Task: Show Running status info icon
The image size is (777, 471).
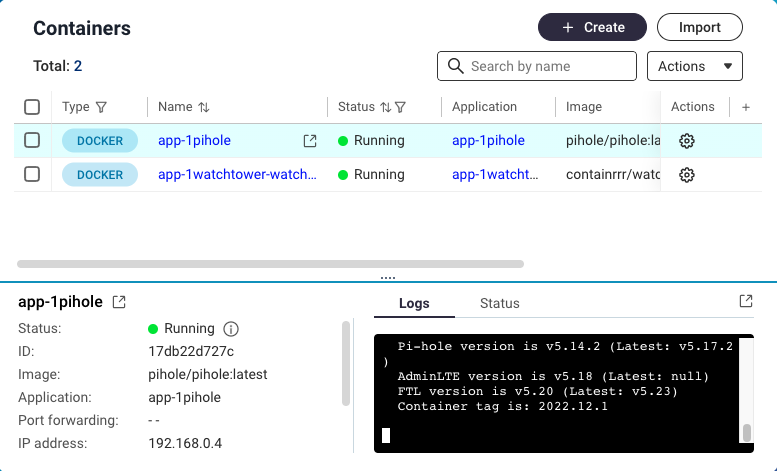Action: point(231,329)
